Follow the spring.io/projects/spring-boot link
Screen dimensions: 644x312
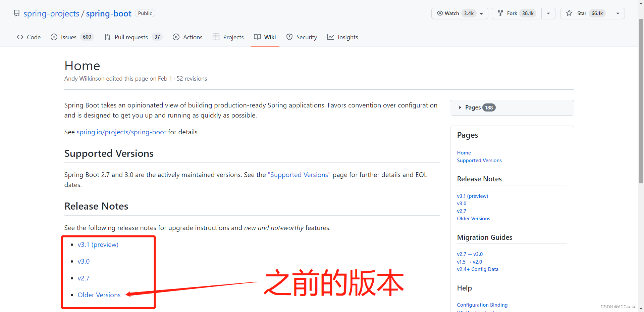pyautogui.click(x=121, y=132)
